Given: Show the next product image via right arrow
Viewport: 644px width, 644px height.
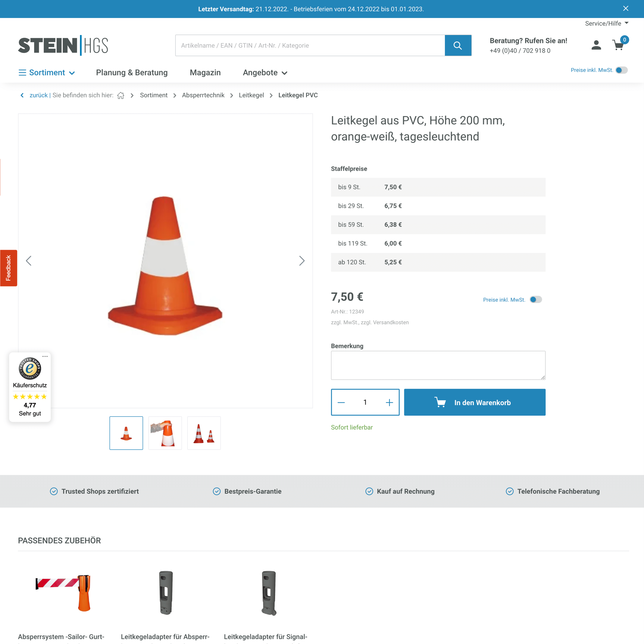Looking at the screenshot, I should click(x=302, y=261).
